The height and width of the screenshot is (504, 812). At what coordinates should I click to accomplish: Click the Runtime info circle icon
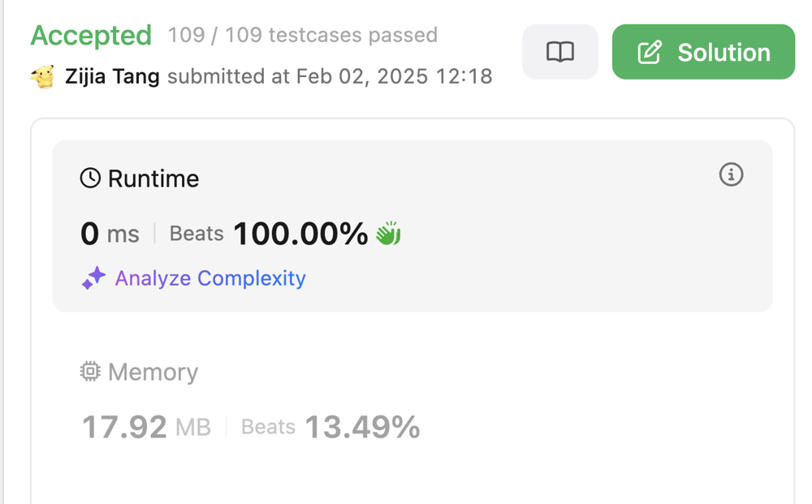(731, 174)
